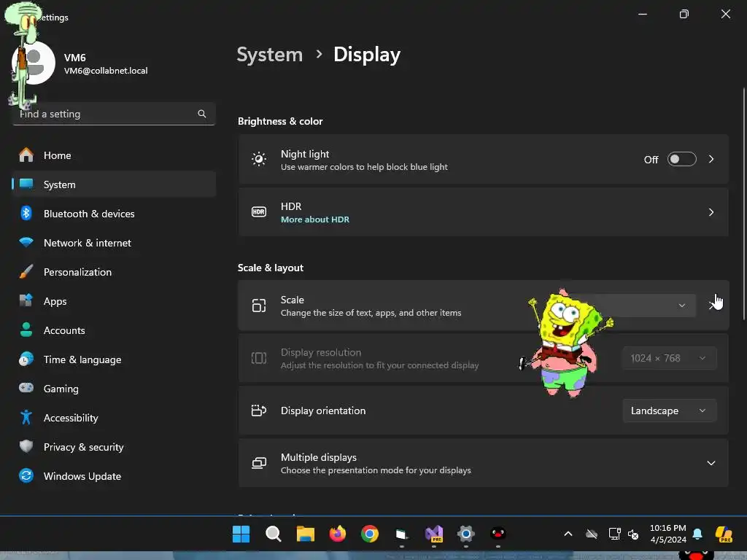Image resolution: width=747 pixels, height=560 pixels.
Task: Open Visual Studio Preview from taskbar
Action: point(434,534)
